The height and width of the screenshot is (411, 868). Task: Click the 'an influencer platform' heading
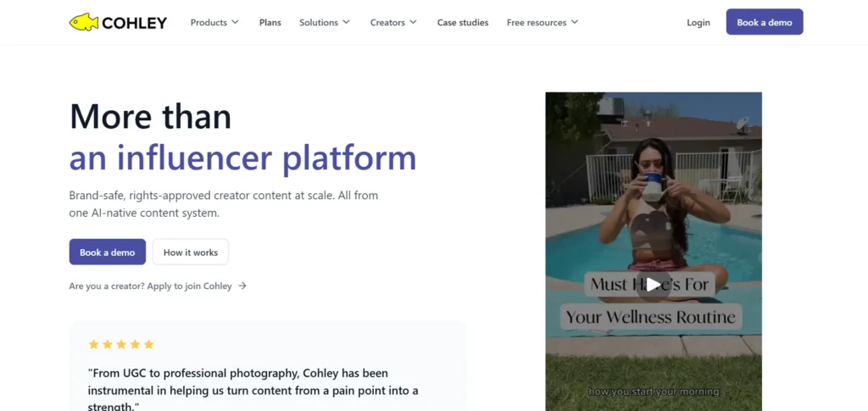click(242, 158)
